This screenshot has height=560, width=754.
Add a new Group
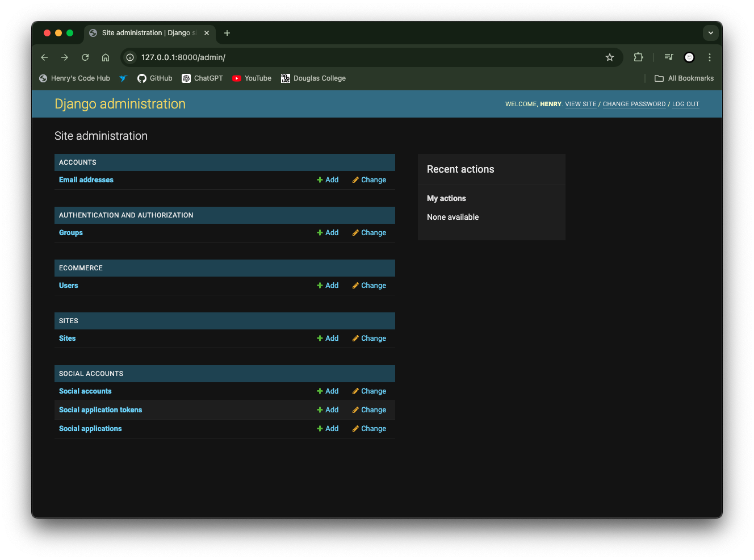coord(328,233)
